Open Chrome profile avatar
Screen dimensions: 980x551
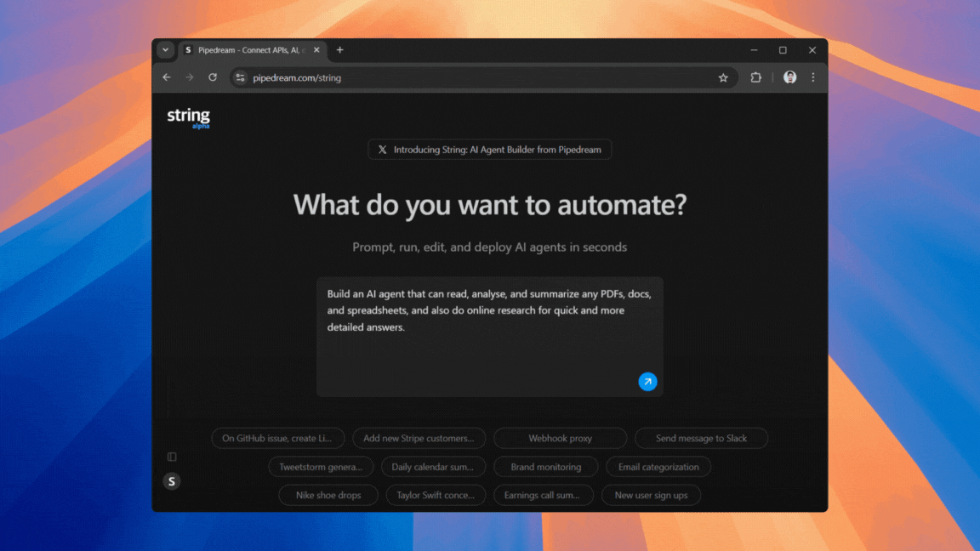790,77
